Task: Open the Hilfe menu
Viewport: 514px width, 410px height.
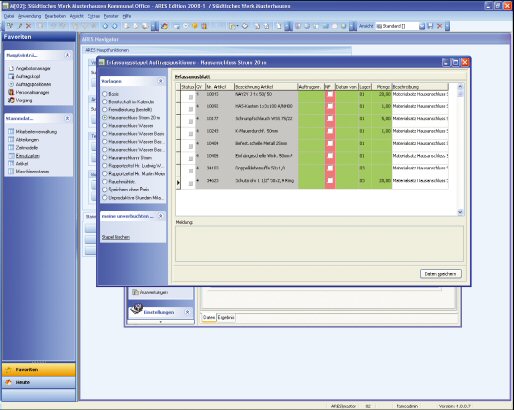Action: [x=127, y=16]
